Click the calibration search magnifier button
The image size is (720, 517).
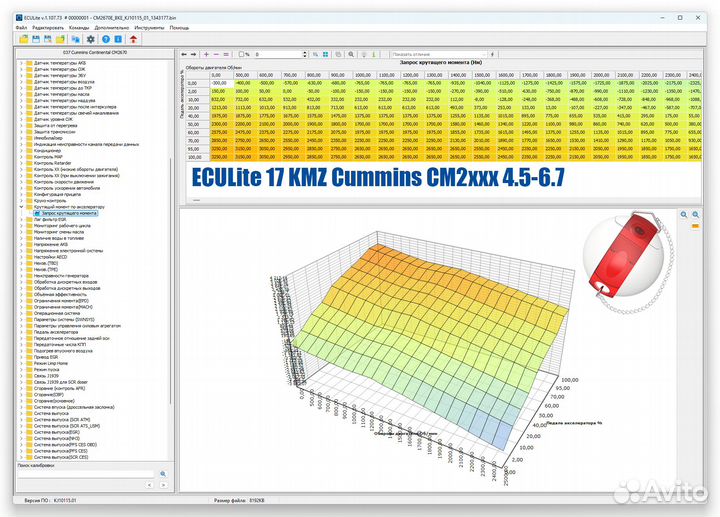click(x=163, y=474)
